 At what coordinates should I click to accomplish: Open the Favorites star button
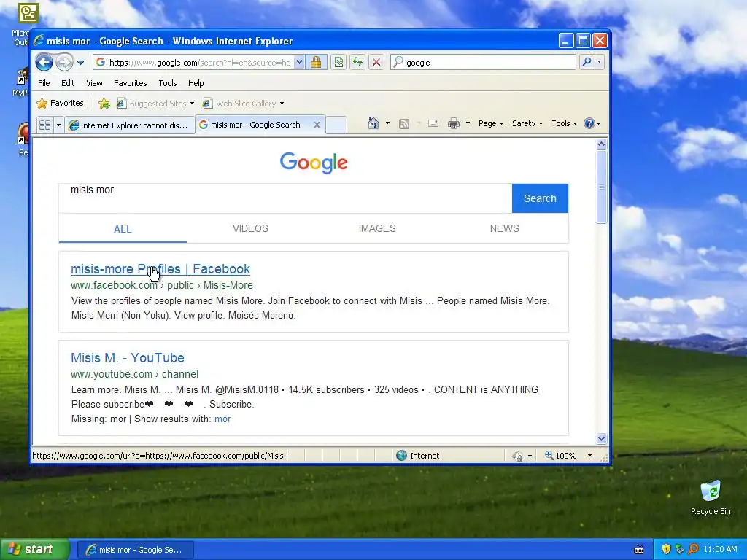(x=61, y=104)
